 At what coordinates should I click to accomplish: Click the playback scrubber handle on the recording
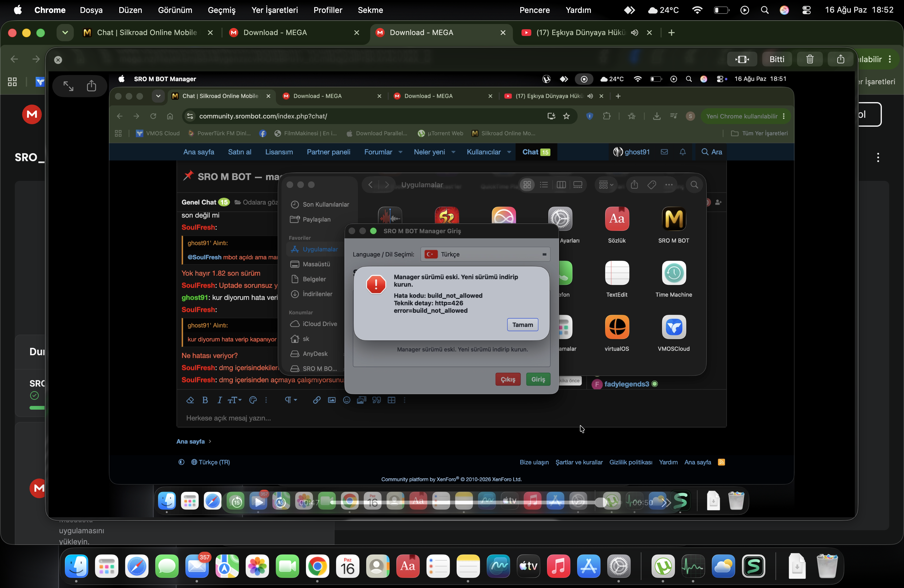click(601, 502)
